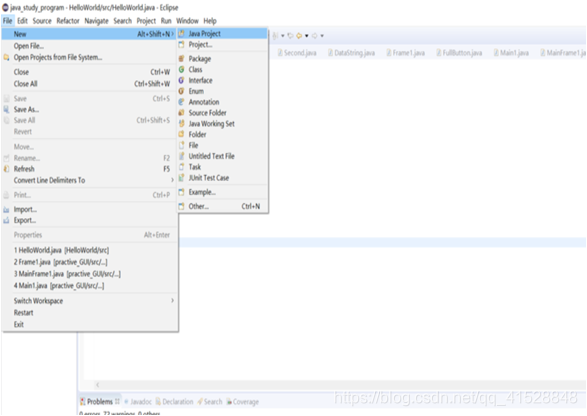
Task: Open recent file 2 Frame1.java
Action: click(x=90, y=262)
